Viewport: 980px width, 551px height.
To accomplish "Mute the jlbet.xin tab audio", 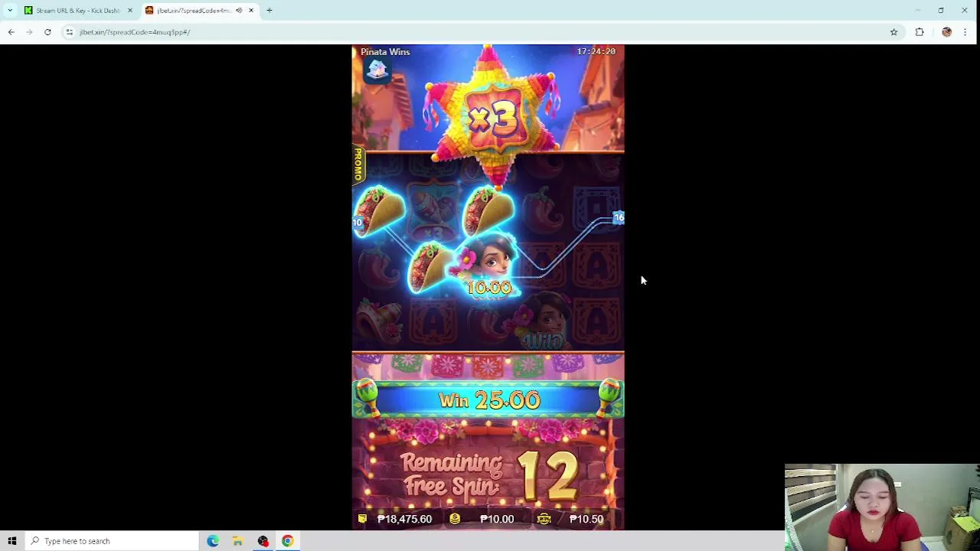I will click(x=239, y=11).
